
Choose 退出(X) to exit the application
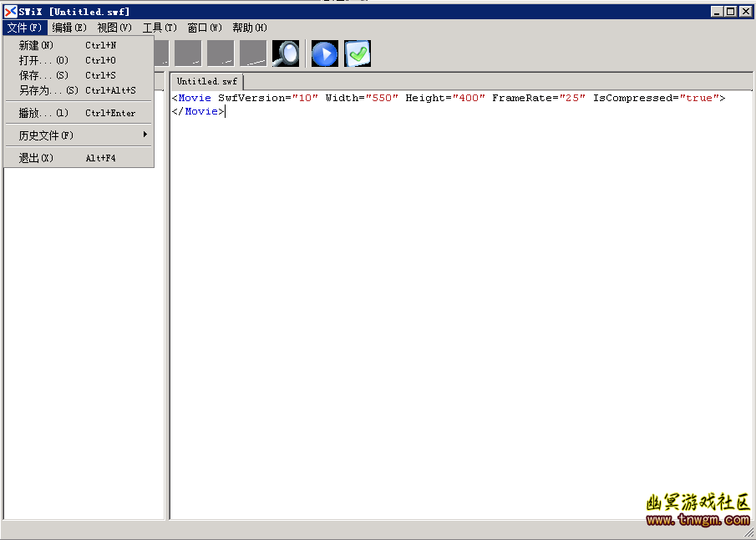click(x=79, y=158)
